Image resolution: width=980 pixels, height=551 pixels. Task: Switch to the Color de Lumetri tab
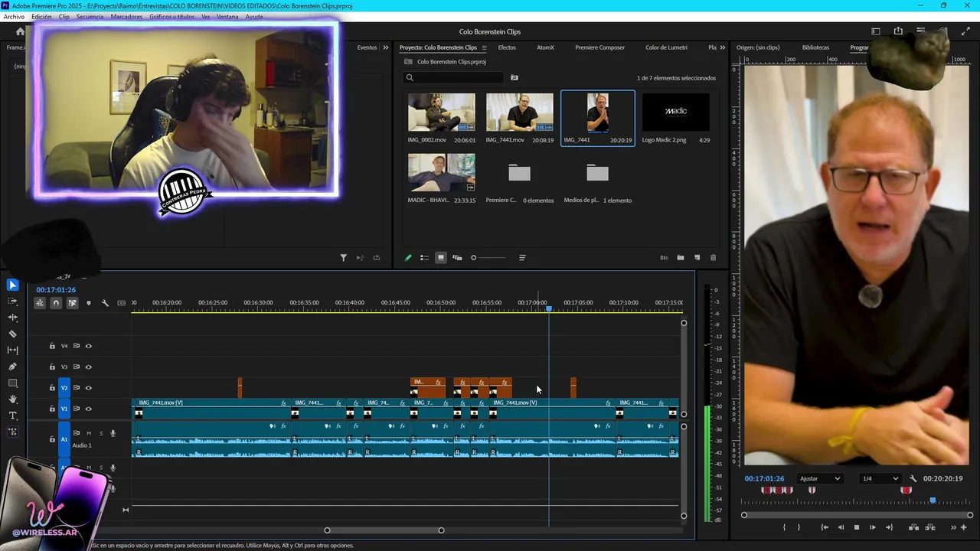[x=666, y=47]
